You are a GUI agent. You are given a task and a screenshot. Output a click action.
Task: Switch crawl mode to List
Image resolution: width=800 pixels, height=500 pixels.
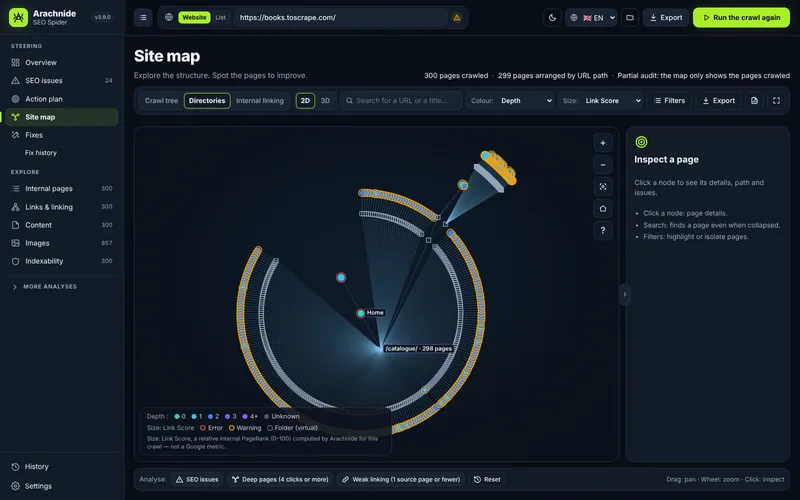220,17
